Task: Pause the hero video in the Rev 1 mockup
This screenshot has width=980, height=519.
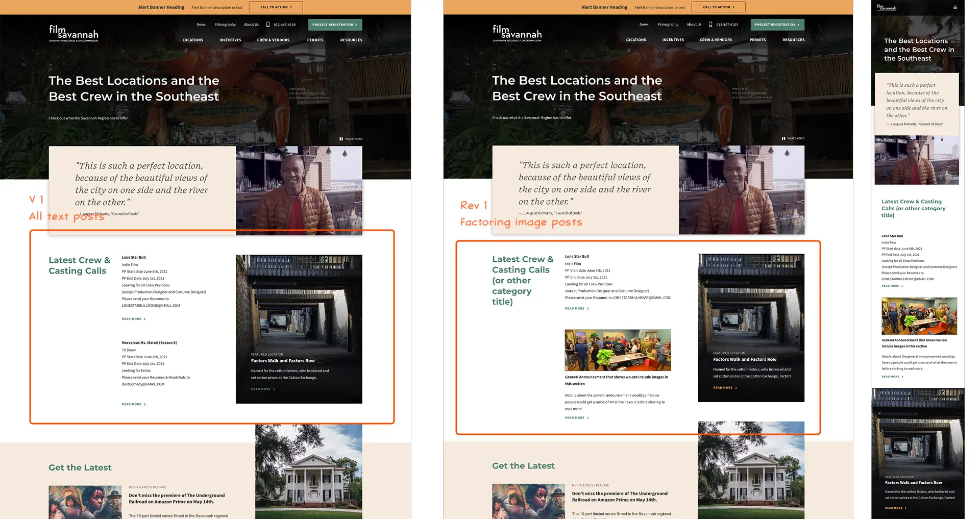Action: 793,138
